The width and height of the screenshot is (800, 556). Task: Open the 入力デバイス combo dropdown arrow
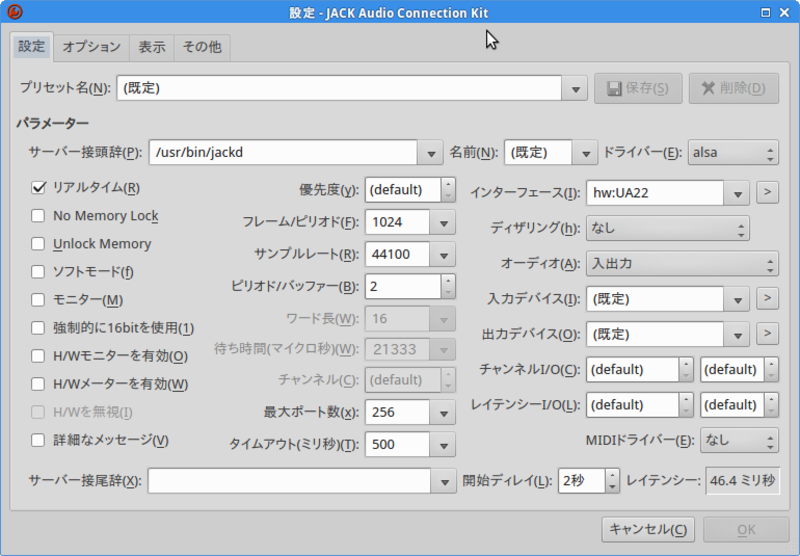[737, 299]
